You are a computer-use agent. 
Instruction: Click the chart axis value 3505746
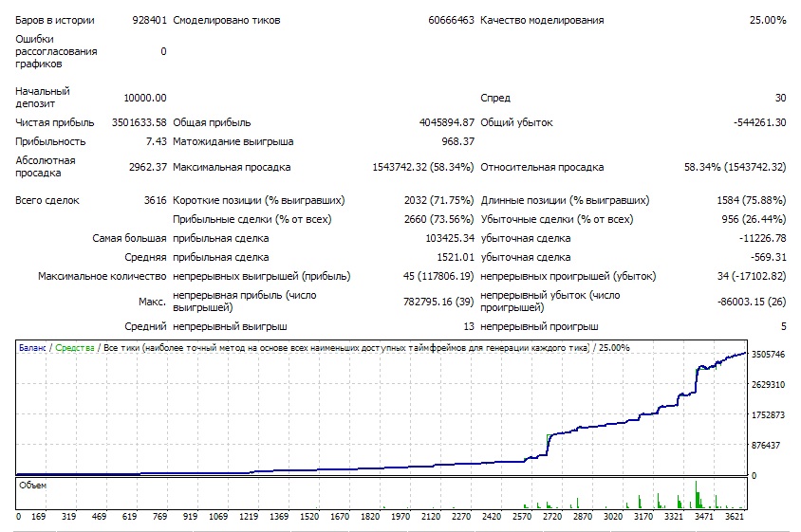click(x=768, y=355)
